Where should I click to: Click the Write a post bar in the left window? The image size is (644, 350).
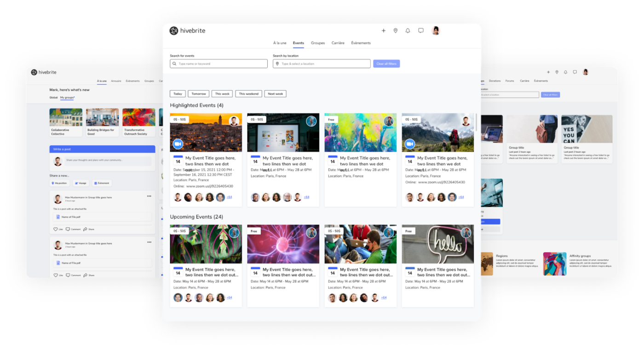coord(102,149)
